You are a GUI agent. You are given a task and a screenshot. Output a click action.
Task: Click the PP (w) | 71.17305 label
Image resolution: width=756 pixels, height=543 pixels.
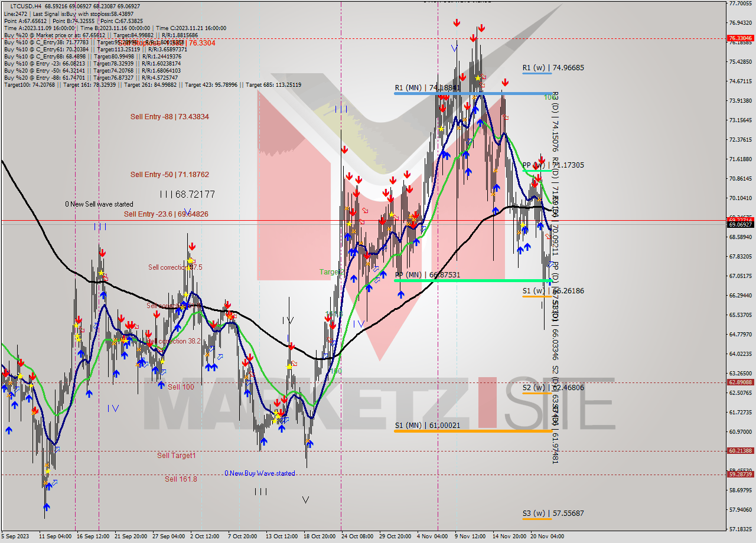point(553,165)
